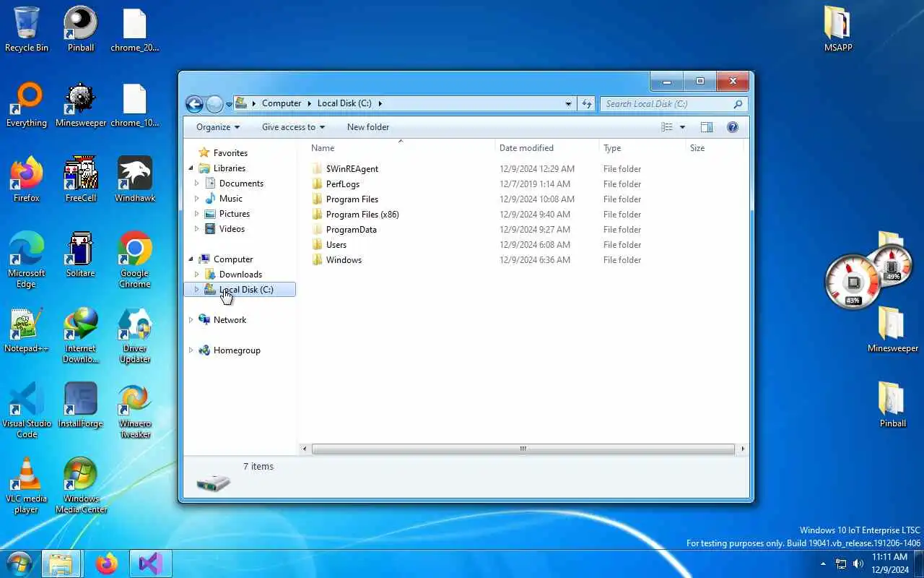Open the Pinball folder at bottom right

point(893,405)
